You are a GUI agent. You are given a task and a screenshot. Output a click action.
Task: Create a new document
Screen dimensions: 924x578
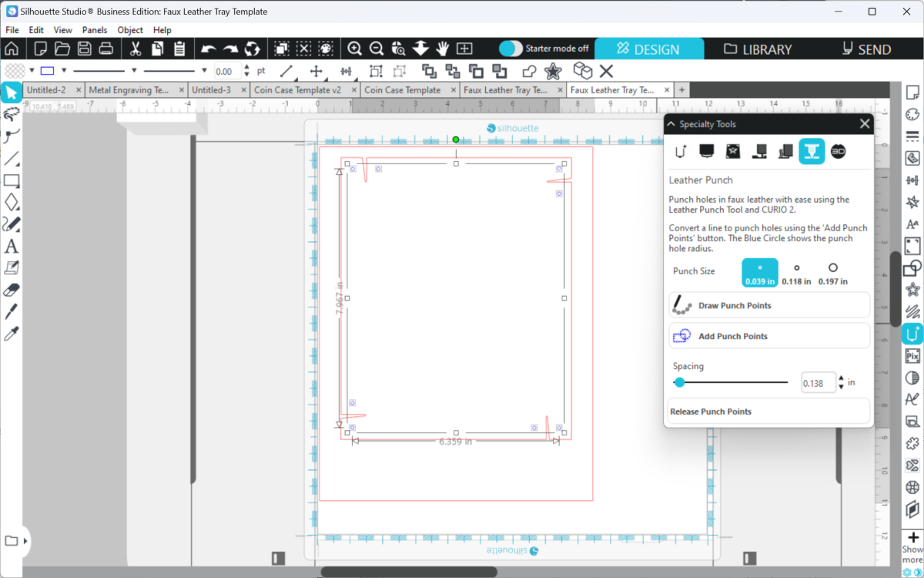point(40,49)
